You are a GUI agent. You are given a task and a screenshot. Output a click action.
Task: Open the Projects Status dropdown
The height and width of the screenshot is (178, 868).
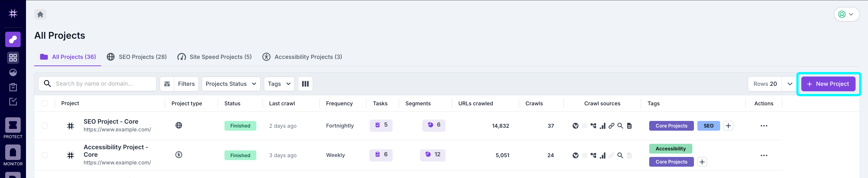click(x=231, y=84)
